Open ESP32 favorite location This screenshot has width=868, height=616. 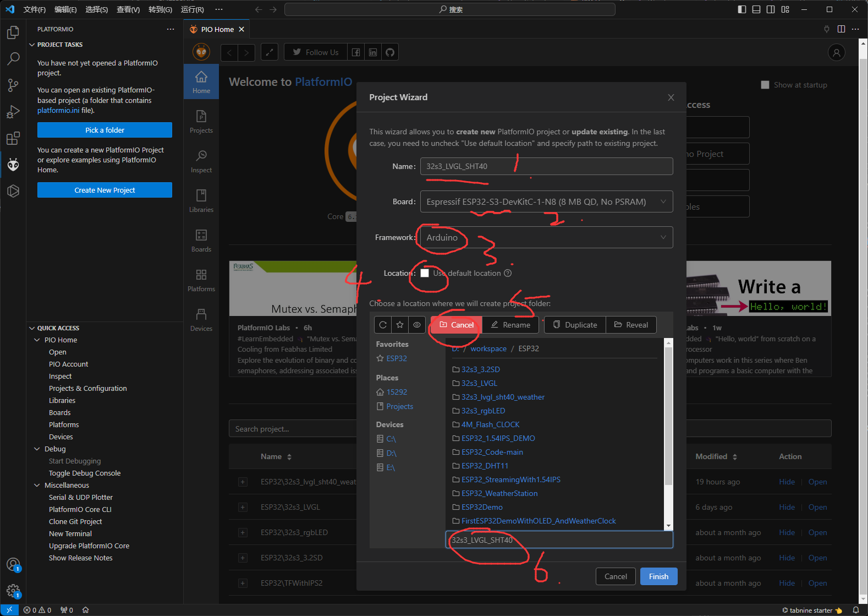pyautogui.click(x=397, y=358)
